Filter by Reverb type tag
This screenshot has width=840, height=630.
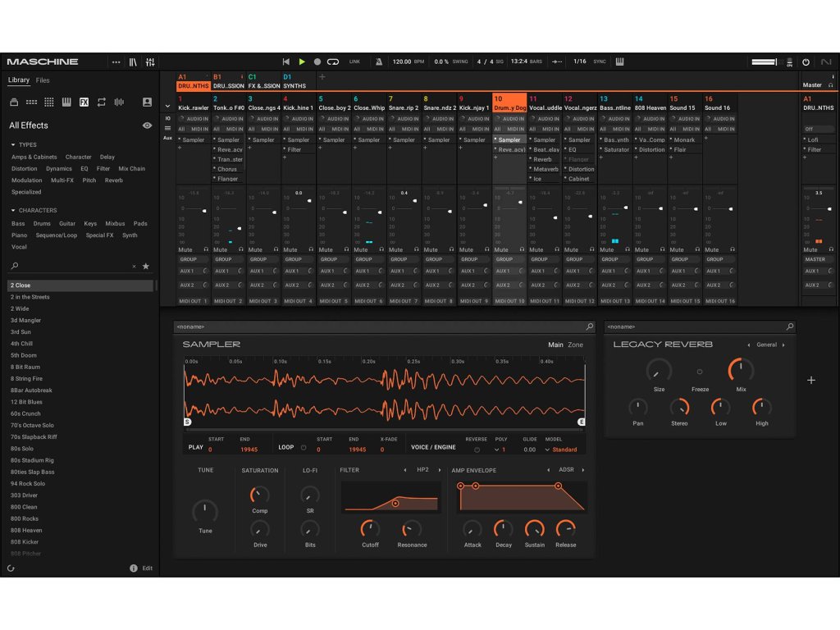coord(113,180)
